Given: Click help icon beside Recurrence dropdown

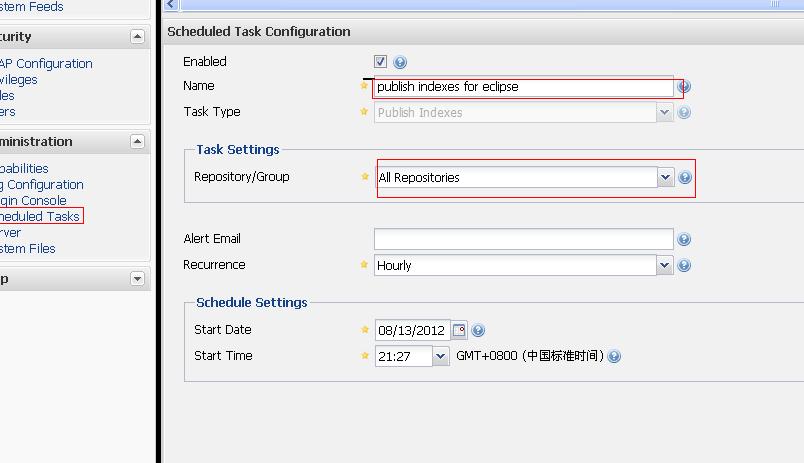Looking at the screenshot, I should [684, 265].
